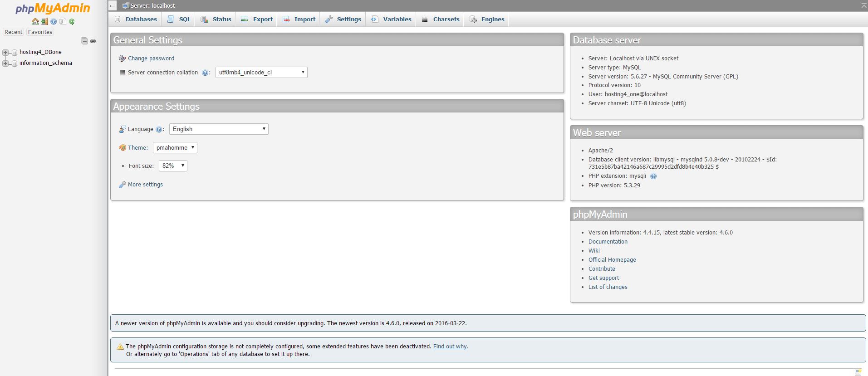Viewport: 868px width, 376px height.
Task: Click the Change password lock icon
Action: pos(122,59)
